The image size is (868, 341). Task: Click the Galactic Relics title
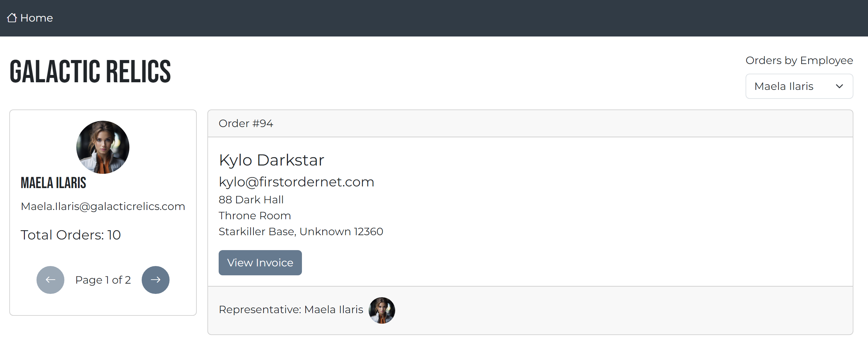(90, 71)
